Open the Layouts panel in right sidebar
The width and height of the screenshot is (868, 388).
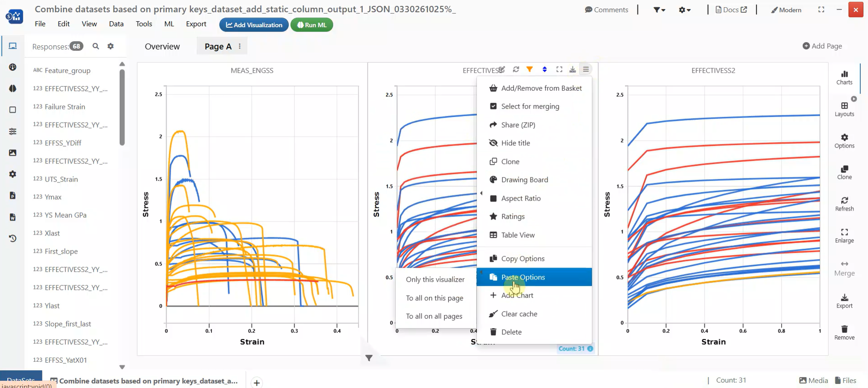[x=844, y=109]
